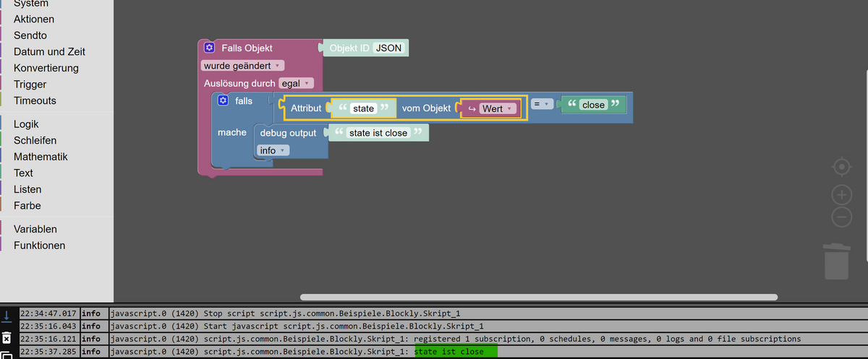
Task: Open the 'info' log level dropdown
Action: (x=273, y=150)
